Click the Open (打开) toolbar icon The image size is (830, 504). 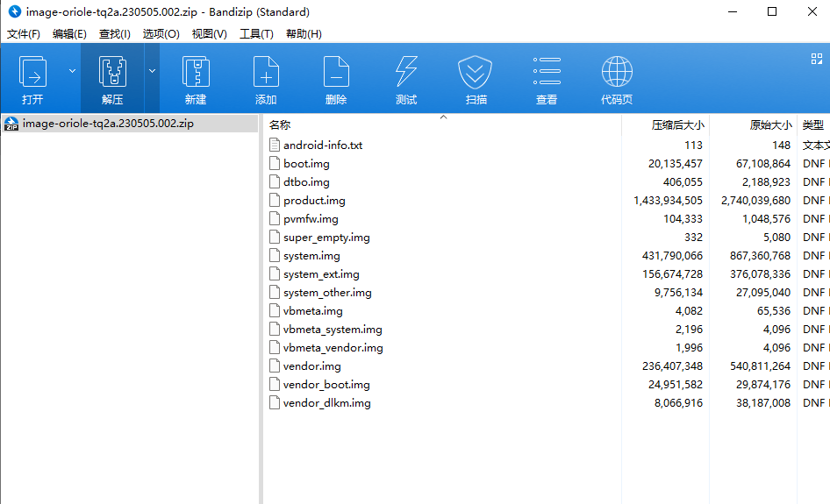click(32, 72)
